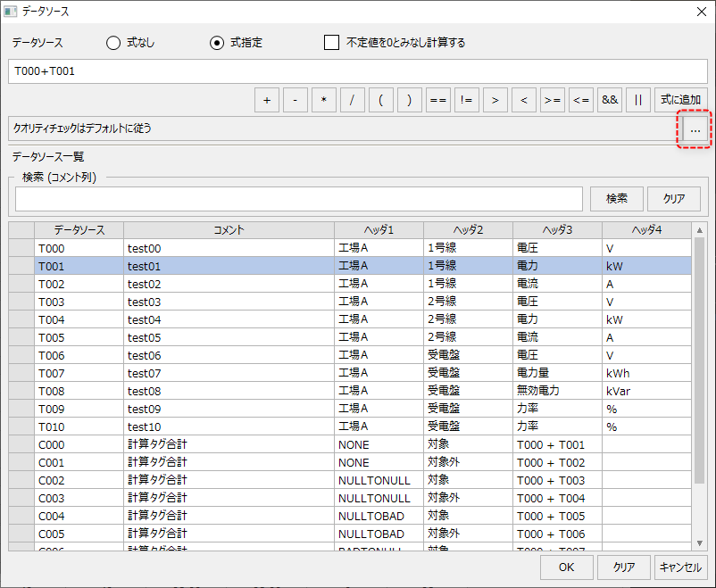Add the logical OR || operator

637,100
